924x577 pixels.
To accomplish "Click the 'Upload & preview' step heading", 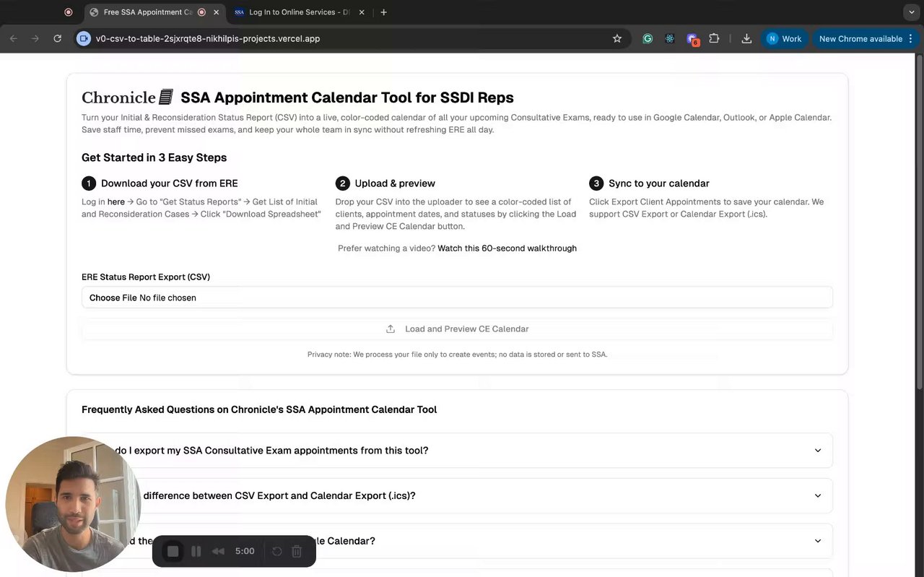I will (x=395, y=183).
